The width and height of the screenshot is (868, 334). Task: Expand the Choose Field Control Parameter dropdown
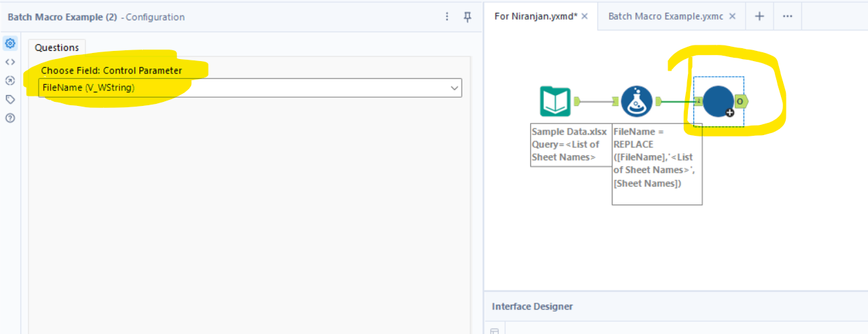point(454,88)
